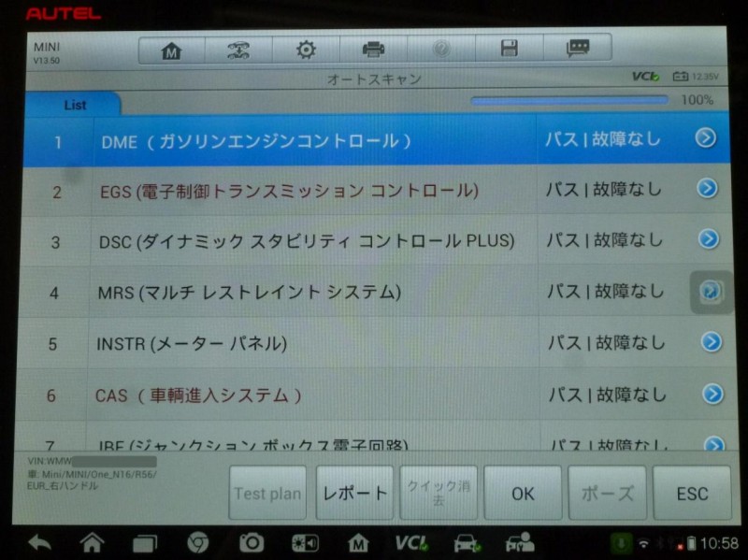The height and width of the screenshot is (560, 748).
Task: Tap Android home icon in navigation bar
Action: coord(92,542)
